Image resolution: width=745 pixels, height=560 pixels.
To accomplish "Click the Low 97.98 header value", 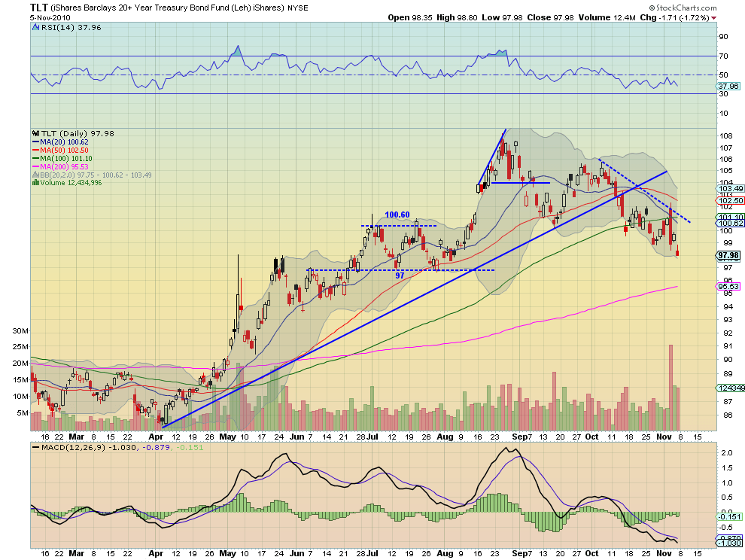I will coord(502,17).
